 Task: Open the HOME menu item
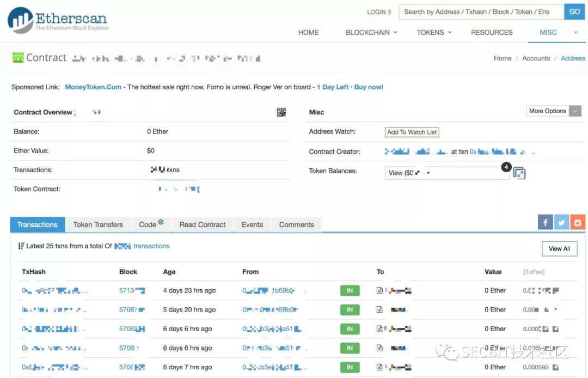(308, 33)
